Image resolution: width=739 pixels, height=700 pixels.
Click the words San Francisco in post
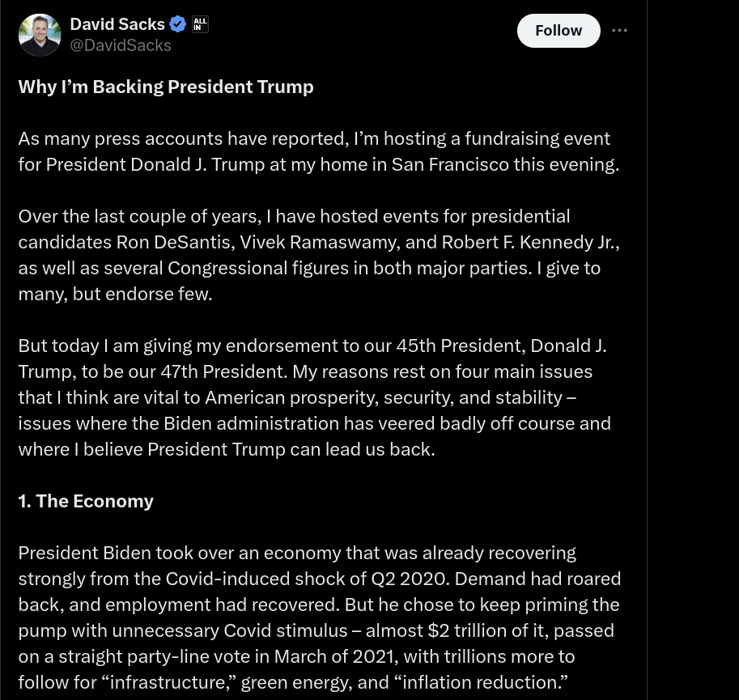(450, 165)
